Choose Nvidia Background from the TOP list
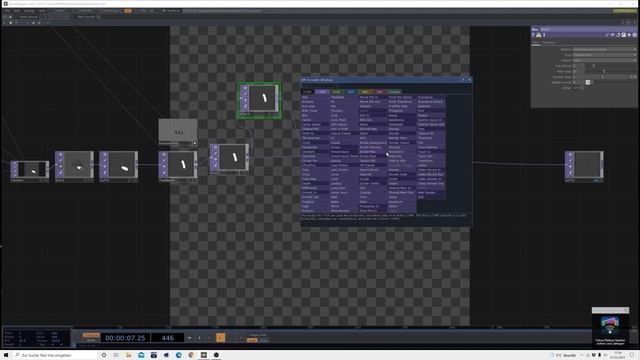This screenshot has width=640, height=360. coord(373,143)
